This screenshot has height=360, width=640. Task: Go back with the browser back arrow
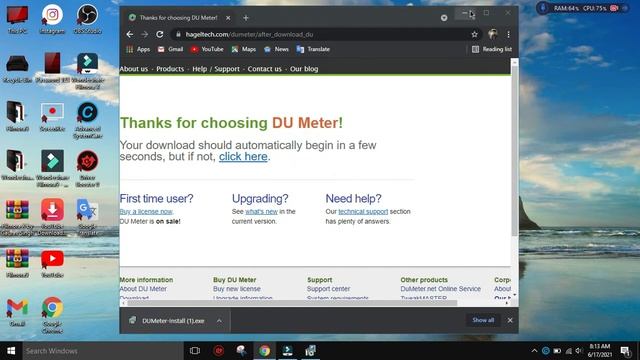(x=130, y=35)
